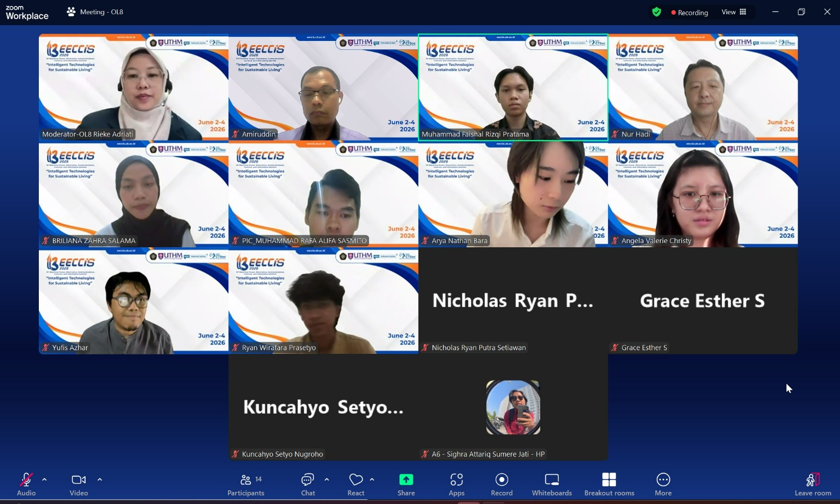The image size is (840, 504).
Task: Toggle the Record button
Action: point(502,484)
